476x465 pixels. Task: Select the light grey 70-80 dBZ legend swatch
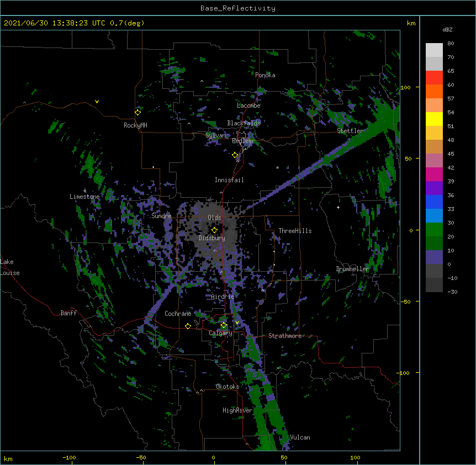point(434,50)
